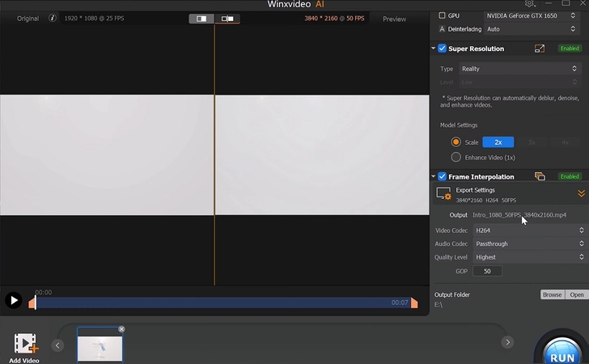This screenshot has height=364, width=589.
Task: Open the Quality Level Highest dropdown
Action: [x=530, y=257]
